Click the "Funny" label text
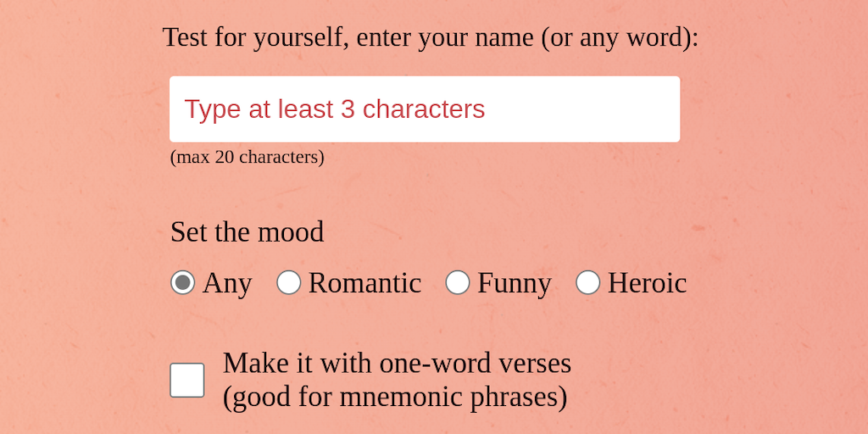 pos(515,283)
